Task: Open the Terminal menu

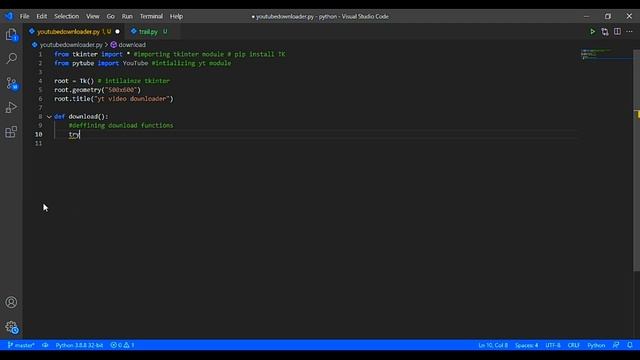Action: coord(151,16)
